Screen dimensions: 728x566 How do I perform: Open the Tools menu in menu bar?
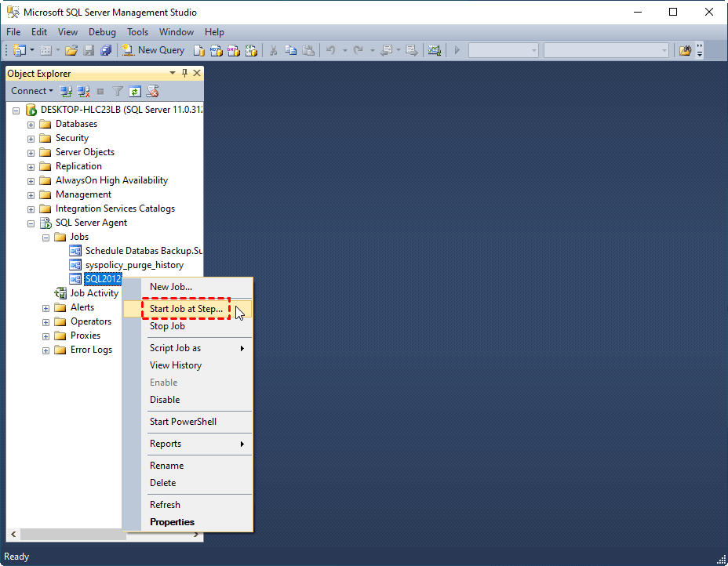click(x=137, y=32)
